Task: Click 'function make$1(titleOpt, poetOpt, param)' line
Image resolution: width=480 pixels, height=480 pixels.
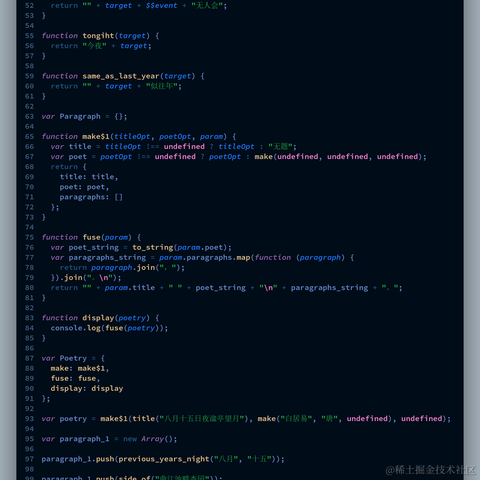Action: (x=139, y=137)
